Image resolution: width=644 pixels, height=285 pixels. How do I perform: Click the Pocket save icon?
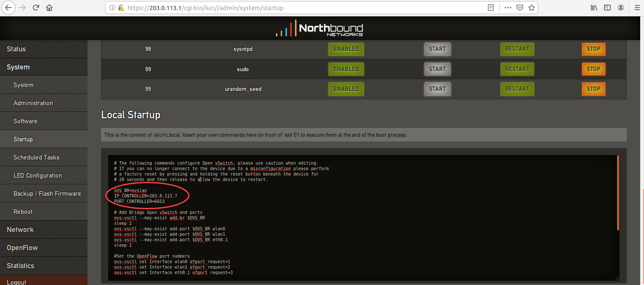click(x=520, y=8)
